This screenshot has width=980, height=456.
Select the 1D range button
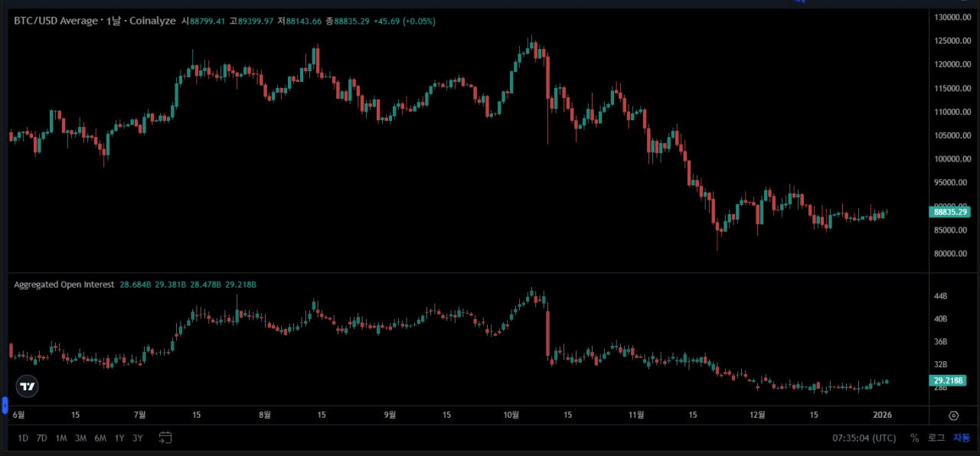21,438
